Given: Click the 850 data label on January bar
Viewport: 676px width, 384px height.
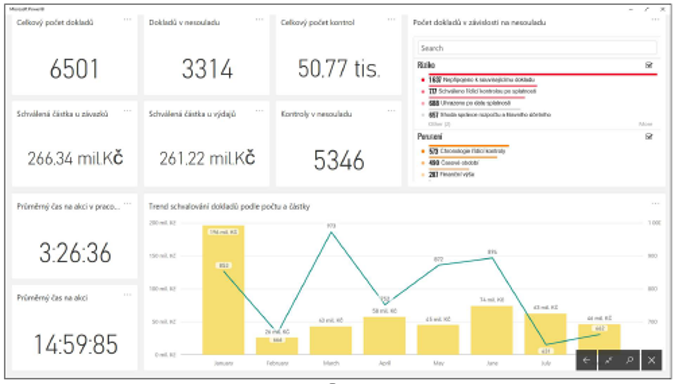Looking at the screenshot, I should (223, 265).
